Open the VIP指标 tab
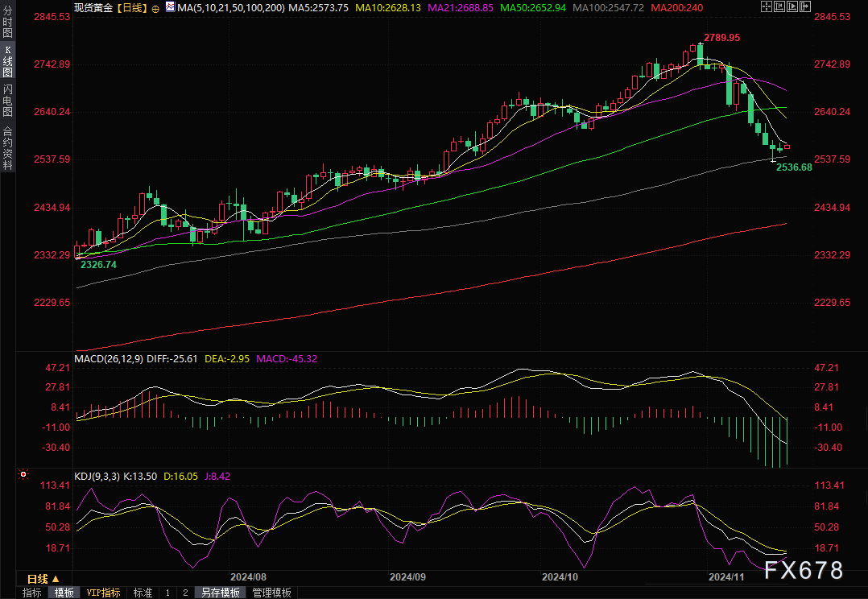868x599 pixels. click(x=104, y=593)
